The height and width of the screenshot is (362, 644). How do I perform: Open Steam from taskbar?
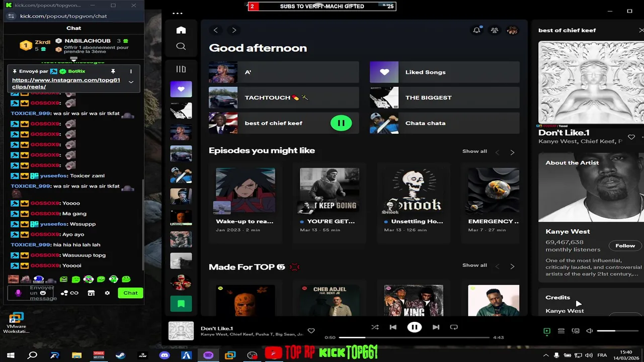tap(121, 355)
